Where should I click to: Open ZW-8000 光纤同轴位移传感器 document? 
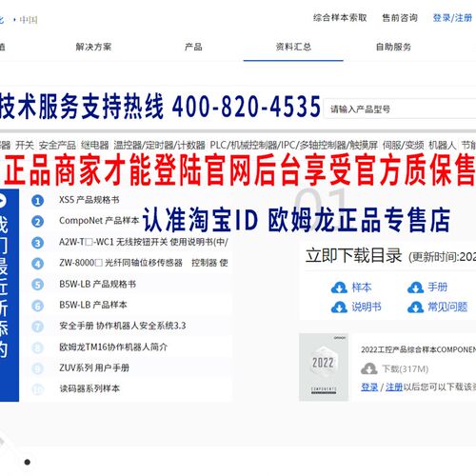[144, 263]
